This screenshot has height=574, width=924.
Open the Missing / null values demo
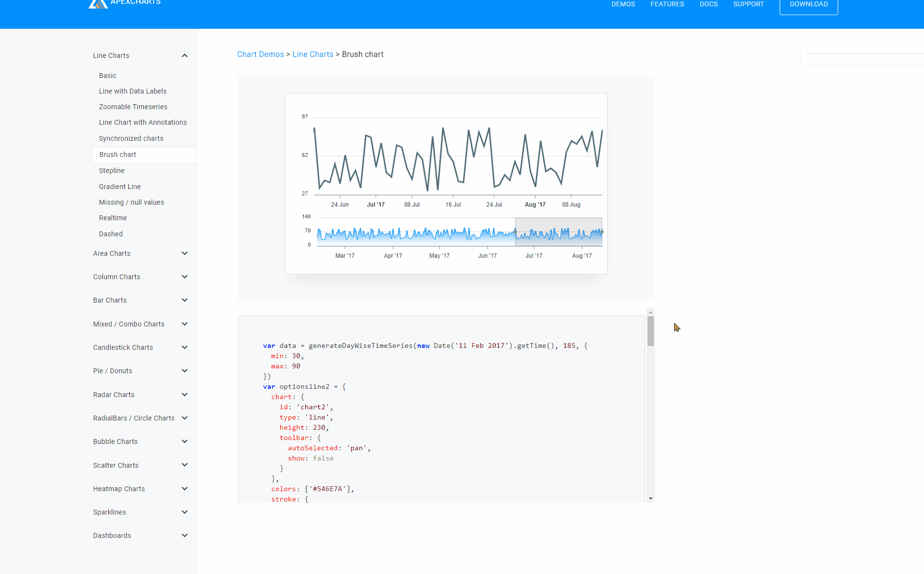pos(132,202)
